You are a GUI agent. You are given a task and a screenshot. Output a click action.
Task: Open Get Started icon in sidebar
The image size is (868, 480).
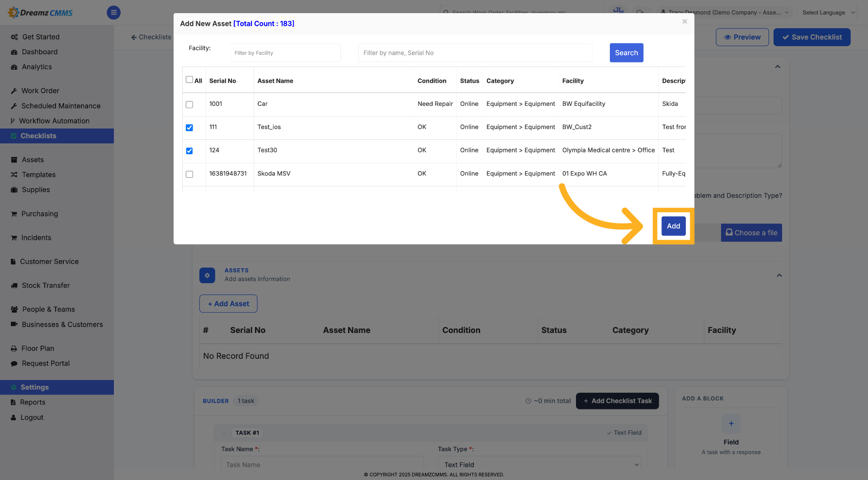[x=14, y=37]
